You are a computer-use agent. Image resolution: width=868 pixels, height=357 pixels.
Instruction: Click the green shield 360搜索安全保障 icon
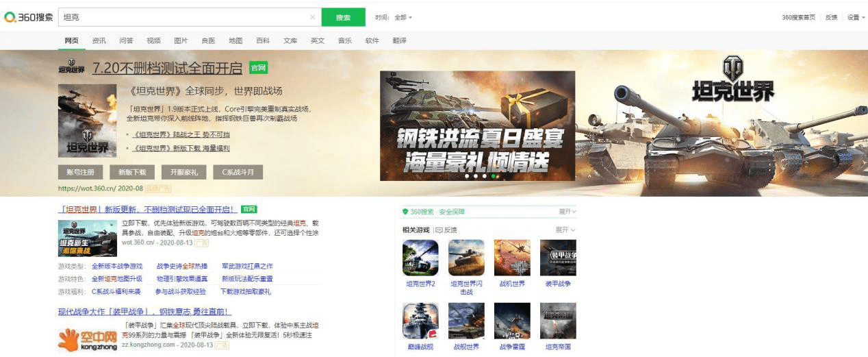pyautogui.click(x=405, y=212)
